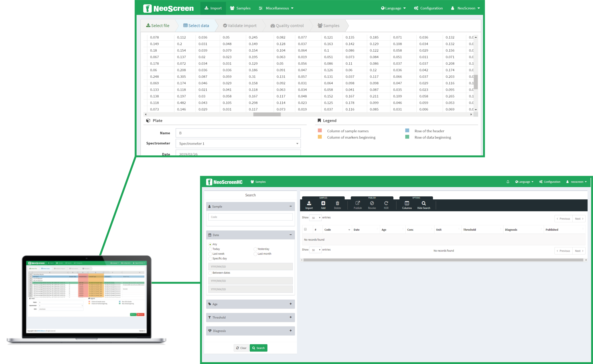Click green Row of data beginning swatch
Screen dimensions: 593x364
pos(407,137)
